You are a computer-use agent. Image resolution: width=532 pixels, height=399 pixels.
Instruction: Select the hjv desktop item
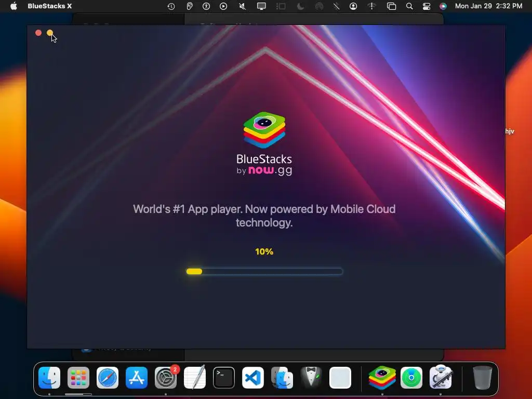coord(510,131)
